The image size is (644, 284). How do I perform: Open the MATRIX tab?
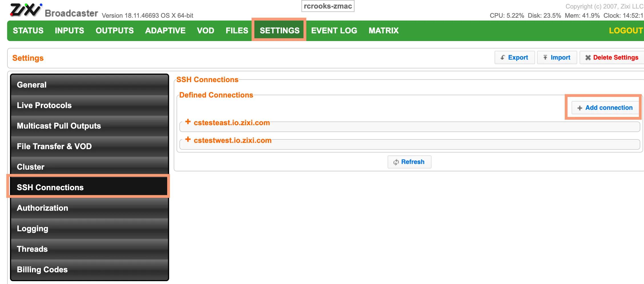[384, 31]
